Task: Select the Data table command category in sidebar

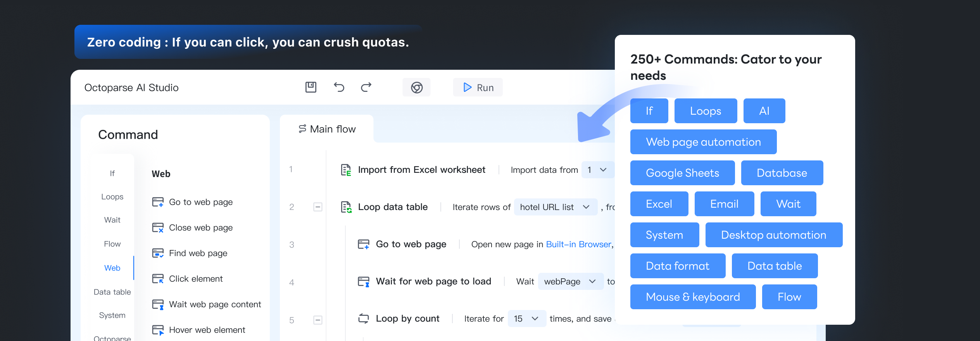Action: point(112,292)
